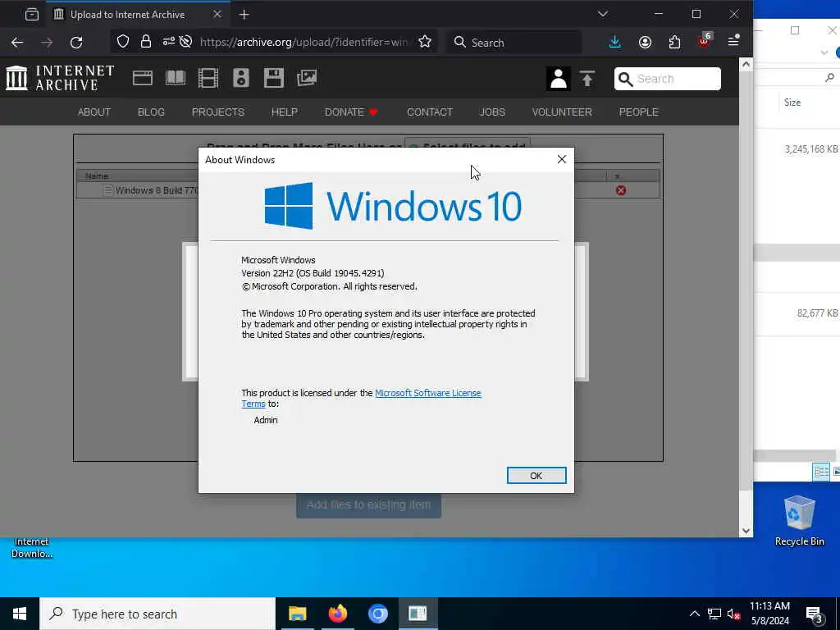
Task: Close the Upload to Internet Archive tab
Action: pos(217,15)
